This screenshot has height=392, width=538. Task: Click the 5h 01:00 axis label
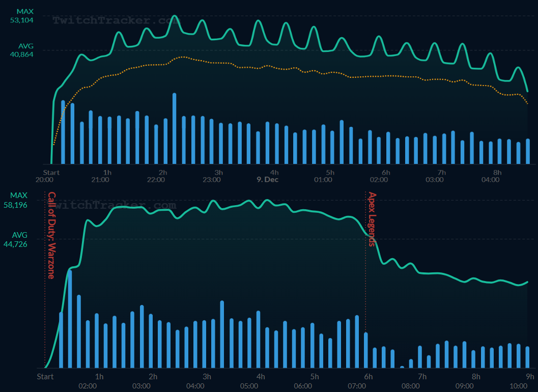point(324,176)
